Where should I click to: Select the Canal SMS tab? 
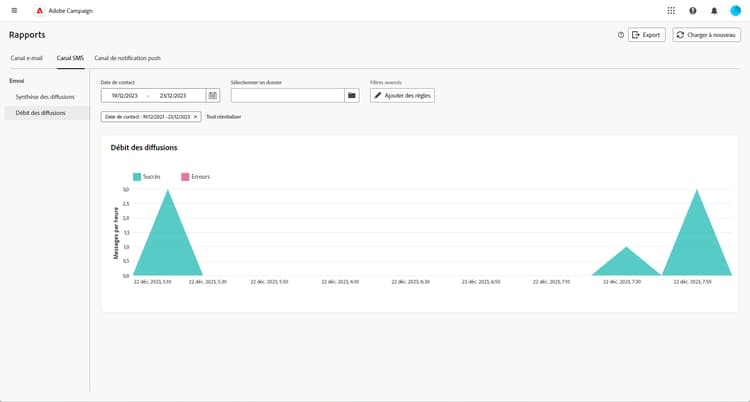click(70, 58)
